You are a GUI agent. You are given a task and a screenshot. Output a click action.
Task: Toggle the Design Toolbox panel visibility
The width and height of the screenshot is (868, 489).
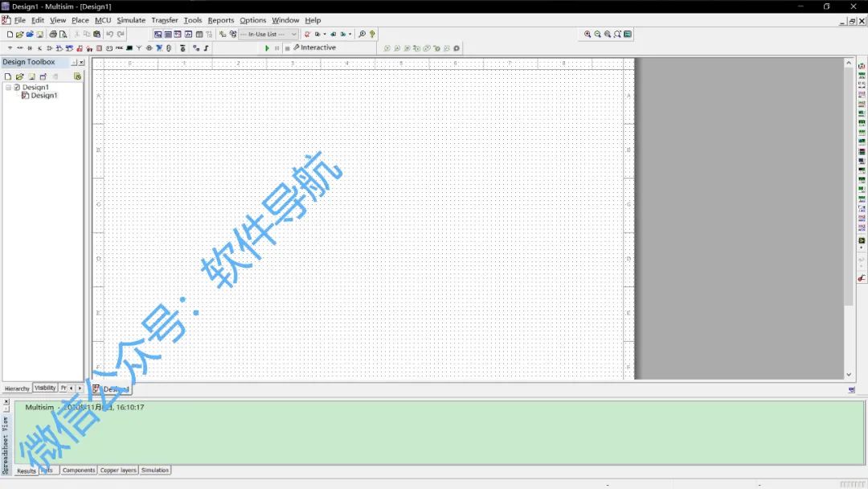158,35
